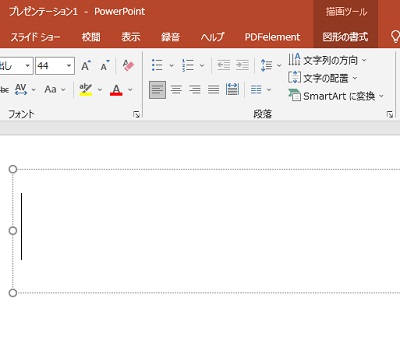Expand the bullet styles dropdown arrow

[171, 66]
